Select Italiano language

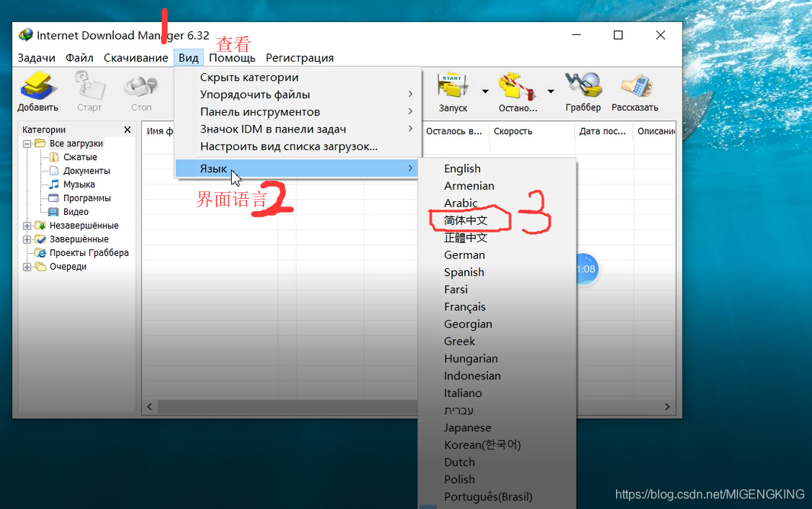click(x=463, y=393)
